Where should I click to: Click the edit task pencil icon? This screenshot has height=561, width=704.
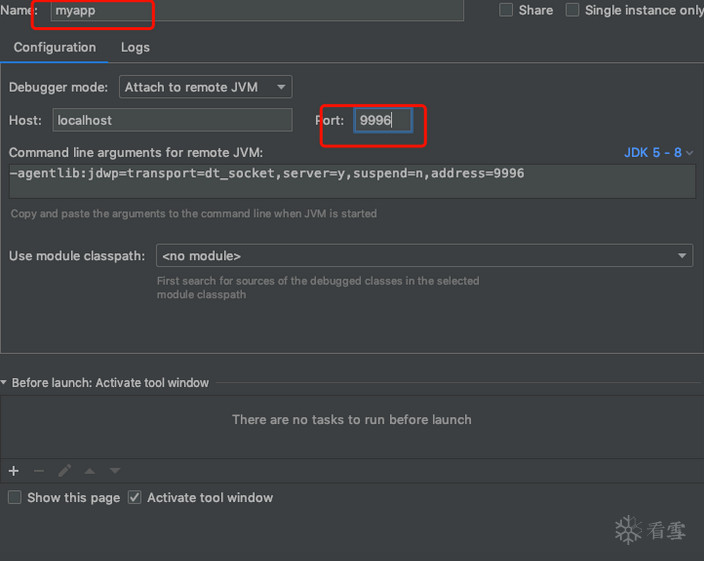[64, 471]
